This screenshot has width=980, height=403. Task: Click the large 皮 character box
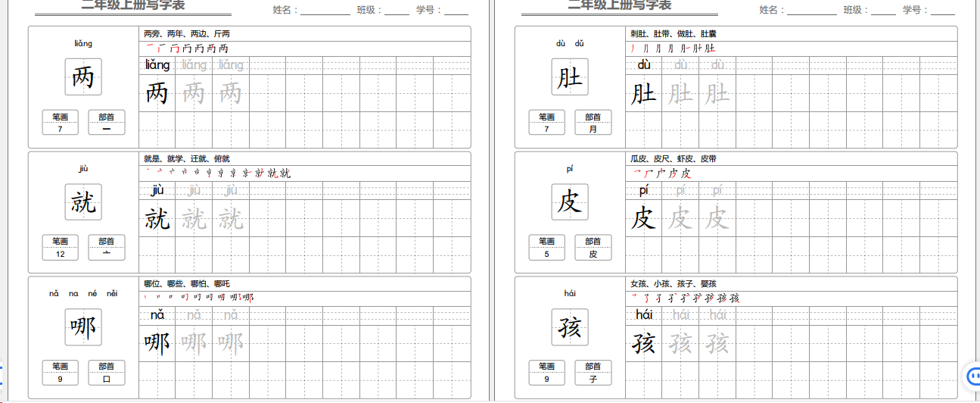point(570,202)
